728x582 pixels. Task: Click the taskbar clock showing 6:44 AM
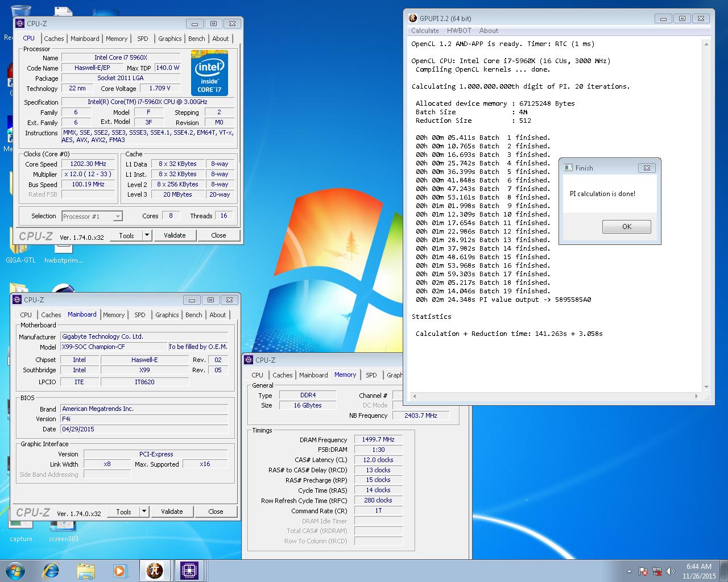699,571
